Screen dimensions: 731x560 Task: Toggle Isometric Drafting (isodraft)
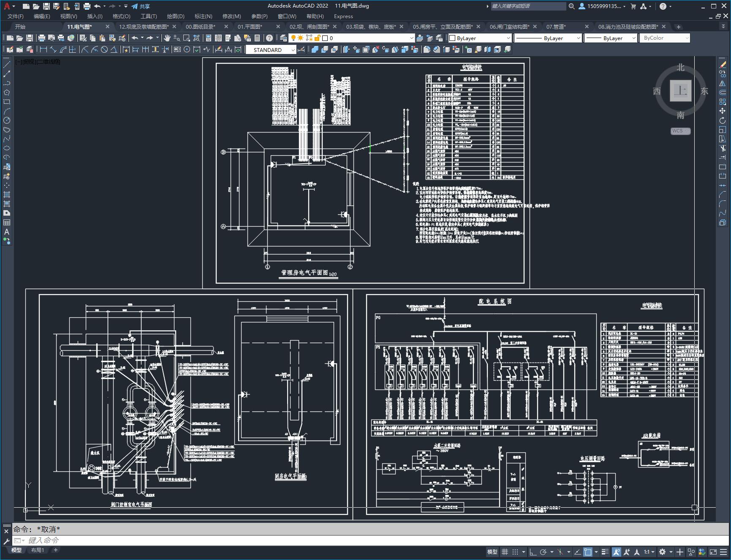[560, 552]
